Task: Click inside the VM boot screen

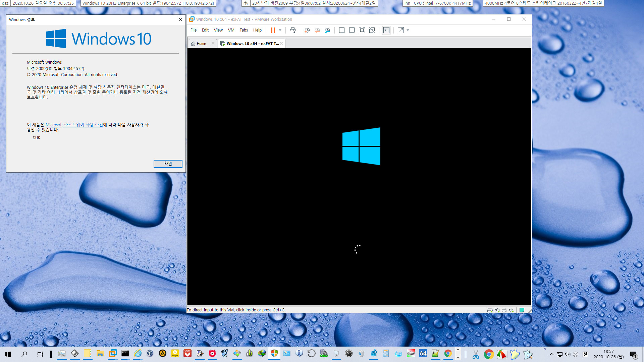Action: tap(359, 176)
